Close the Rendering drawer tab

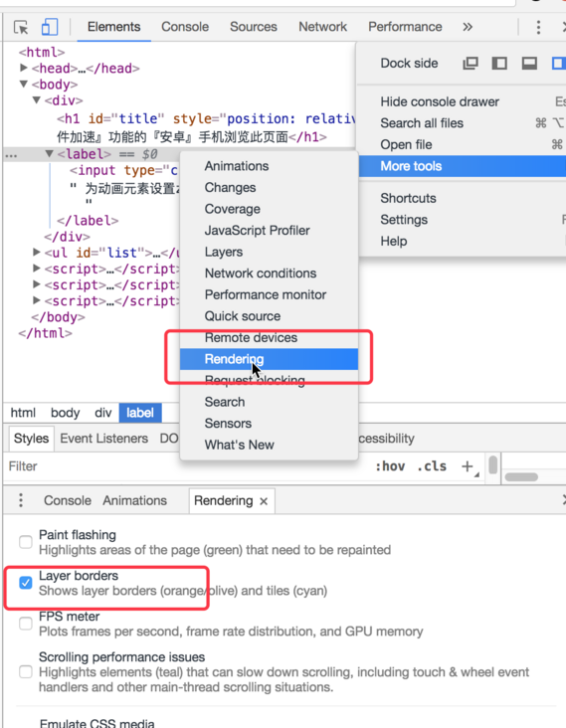coord(264,501)
